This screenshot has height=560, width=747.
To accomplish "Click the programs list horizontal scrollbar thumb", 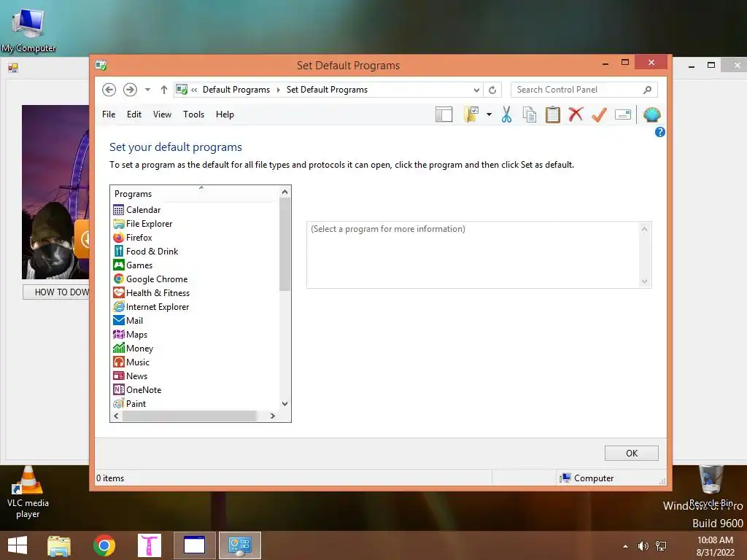I will 190,416.
